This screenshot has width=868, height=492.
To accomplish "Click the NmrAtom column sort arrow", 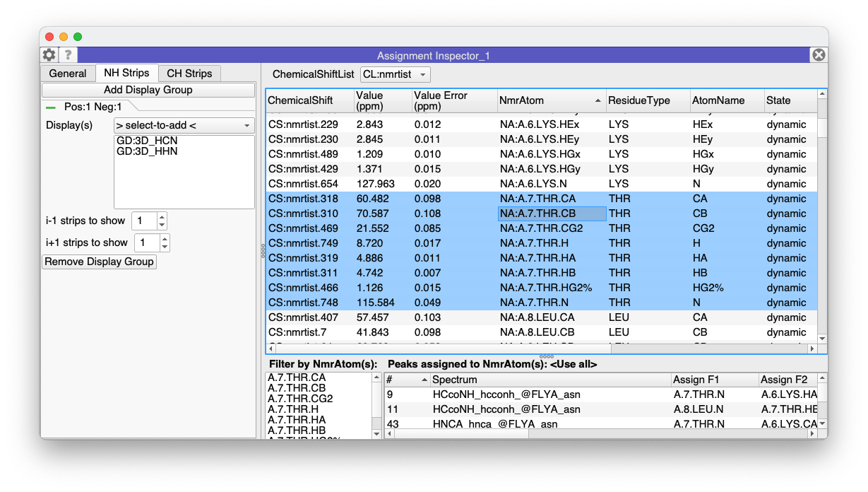I will 598,100.
